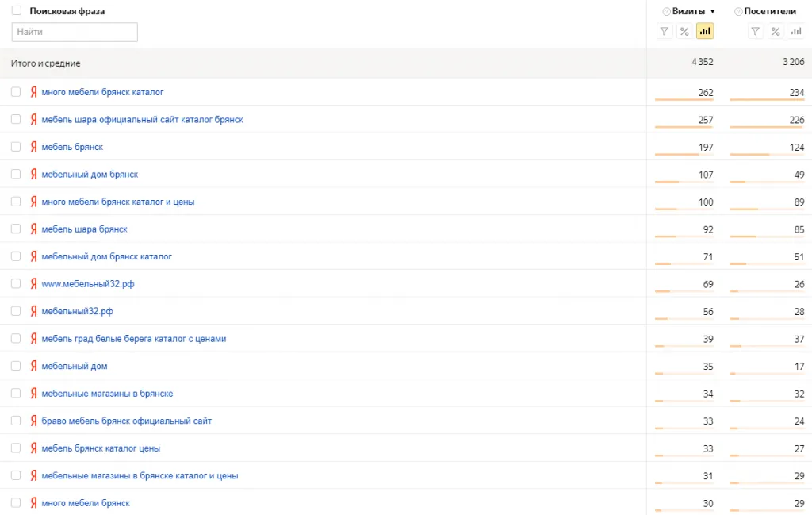Click visitors value 124

pyautogui.click(x=796, y=148)
